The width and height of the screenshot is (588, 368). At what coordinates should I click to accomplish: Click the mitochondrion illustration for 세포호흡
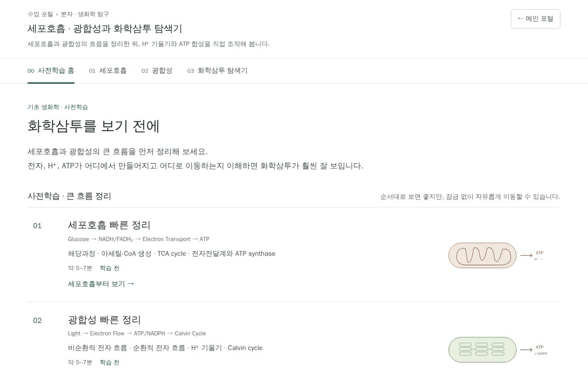tap(482, 255)
